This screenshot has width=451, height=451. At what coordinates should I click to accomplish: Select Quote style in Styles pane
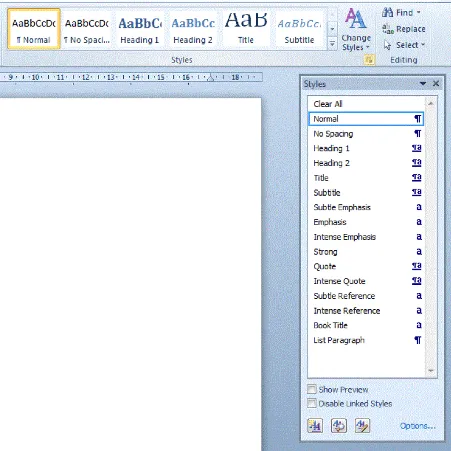(366, 266)
